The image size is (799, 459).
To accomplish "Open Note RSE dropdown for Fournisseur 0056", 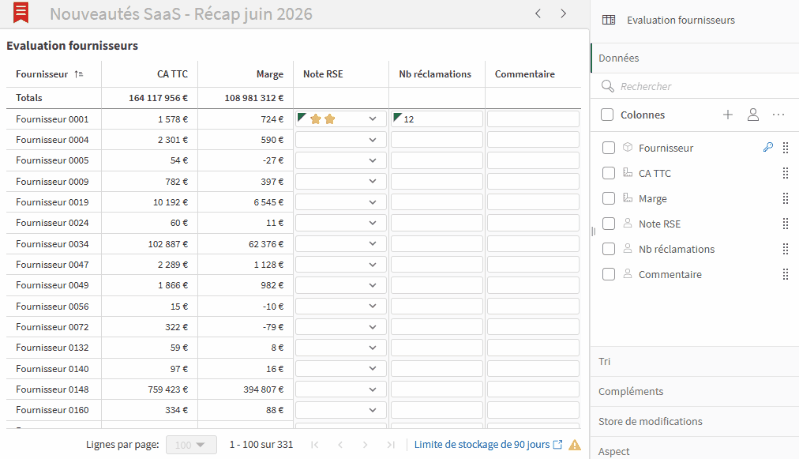I will pyautogui.click(x=372, y=306).
